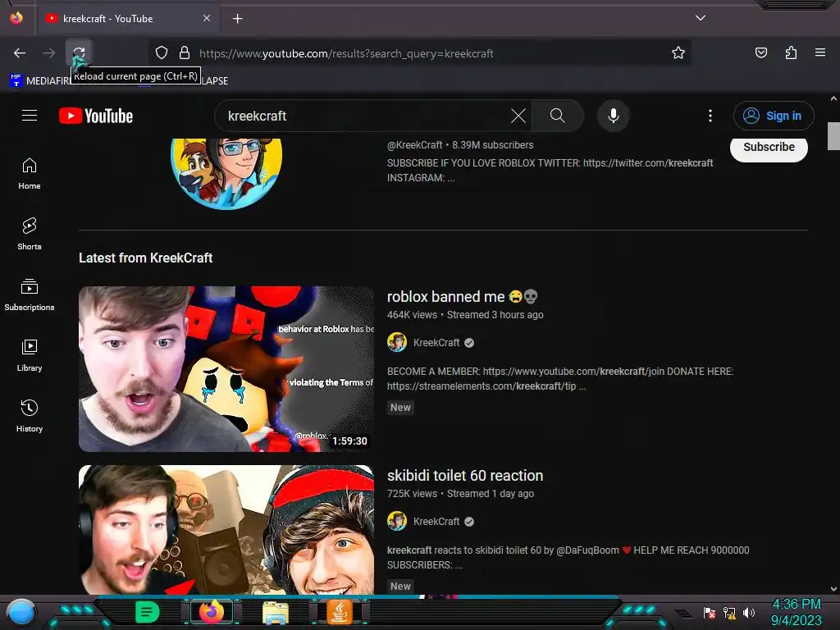The height and width of the screenshot is (630, 840).
Task: Go to Home in sidebar
Action: point(30,174)
